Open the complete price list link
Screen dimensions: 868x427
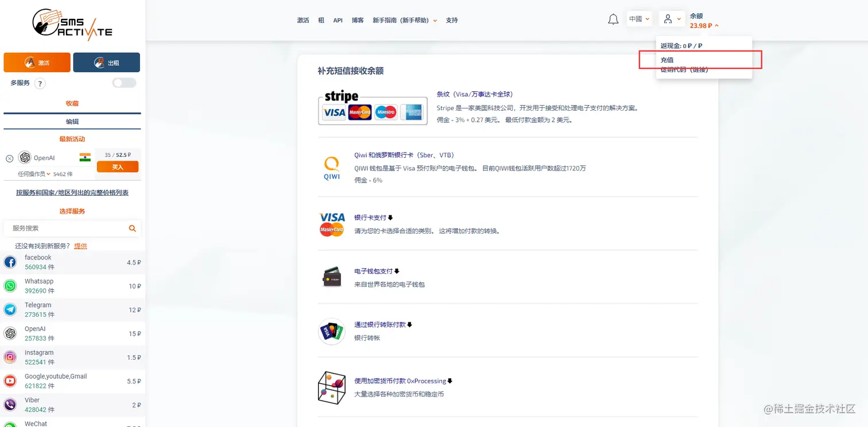tap(72, 192)
